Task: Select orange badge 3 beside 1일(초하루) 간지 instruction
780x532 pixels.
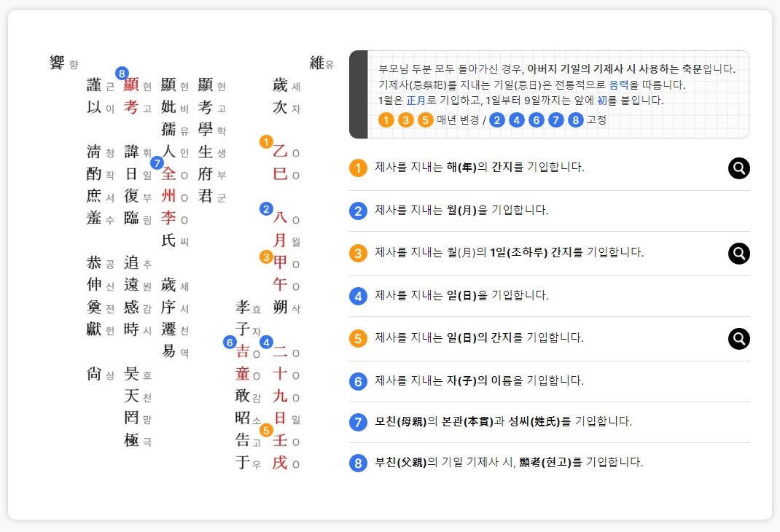Action: tap(358, 254)
